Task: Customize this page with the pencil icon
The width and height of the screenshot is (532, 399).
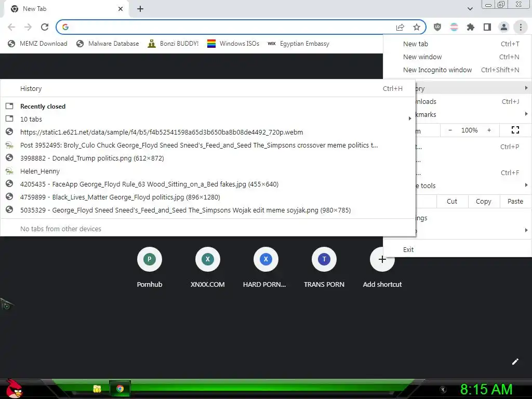Action: (x=515, y=362)
